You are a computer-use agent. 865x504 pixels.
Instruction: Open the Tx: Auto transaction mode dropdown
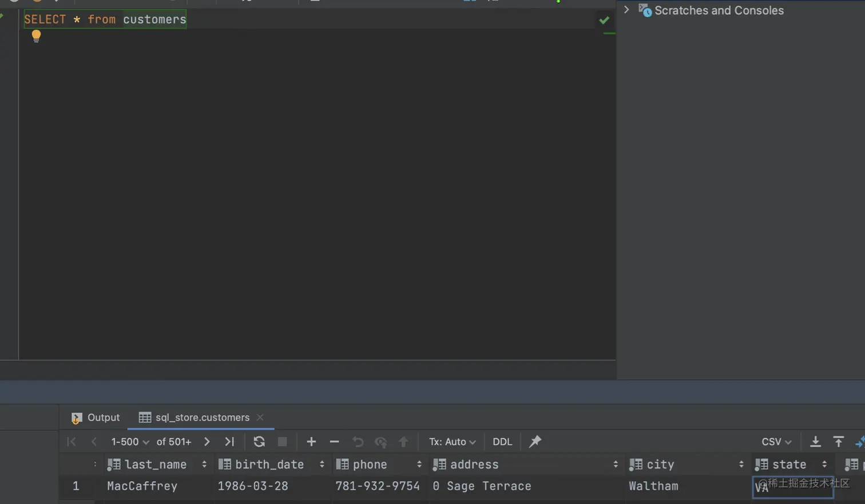(452, 442)
